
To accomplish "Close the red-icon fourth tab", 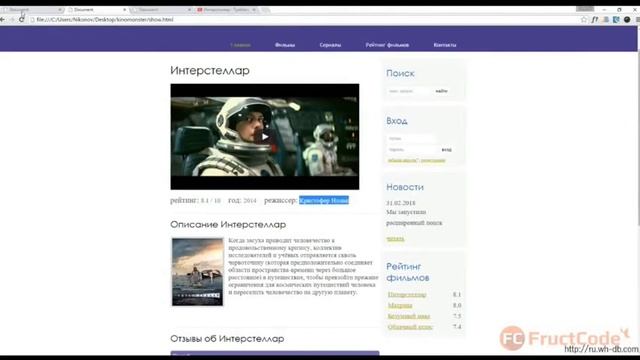I will click(254, 9).
